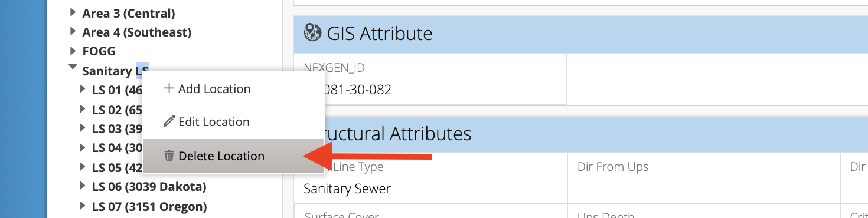Click the pencil icon beside Edit Location

click(169, 122)
